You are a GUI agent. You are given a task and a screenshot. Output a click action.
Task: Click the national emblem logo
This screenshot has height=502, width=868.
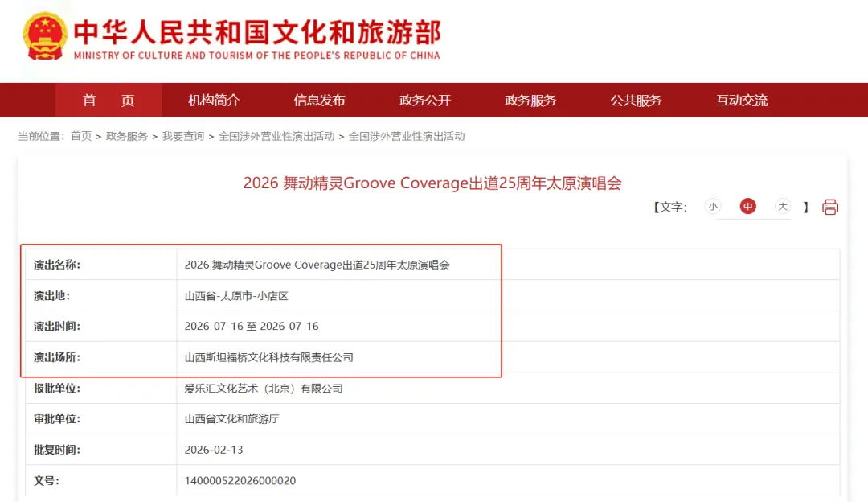(x=45, y=36)
